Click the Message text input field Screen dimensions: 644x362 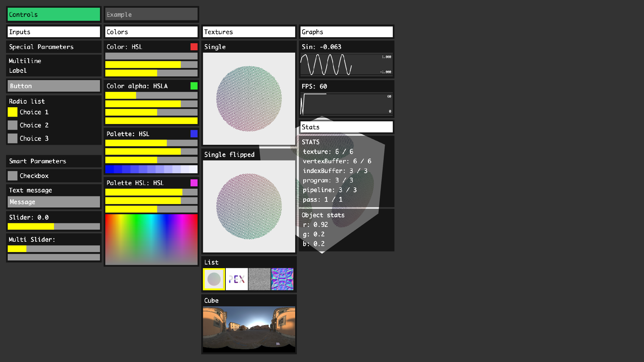click(54, 202)
